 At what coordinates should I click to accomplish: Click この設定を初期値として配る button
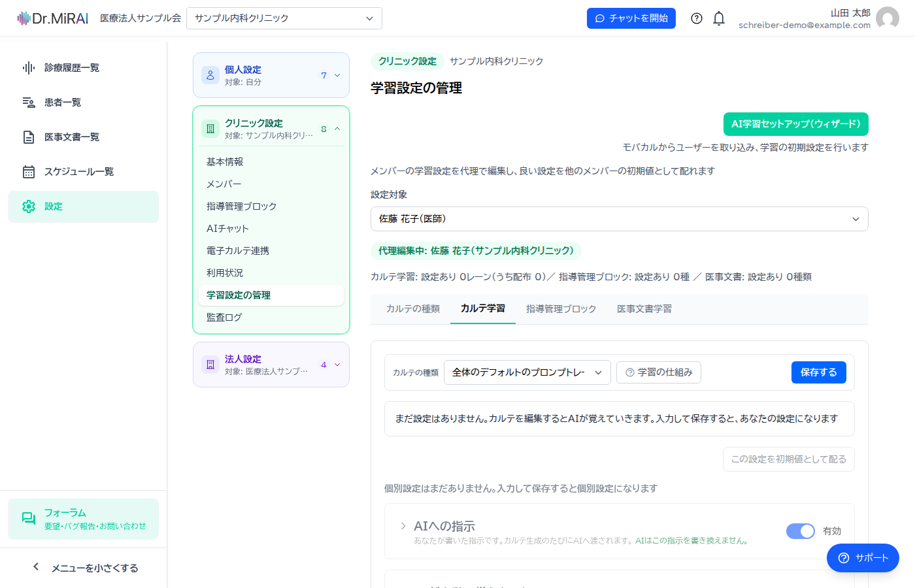click(789, 459)
